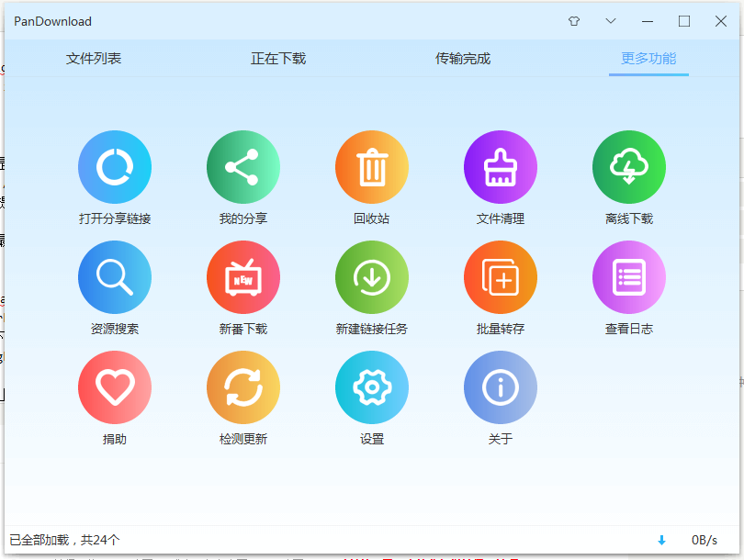Maximize the PanDownload window
The width and height of the screenshot is (744, 560).
684,21
